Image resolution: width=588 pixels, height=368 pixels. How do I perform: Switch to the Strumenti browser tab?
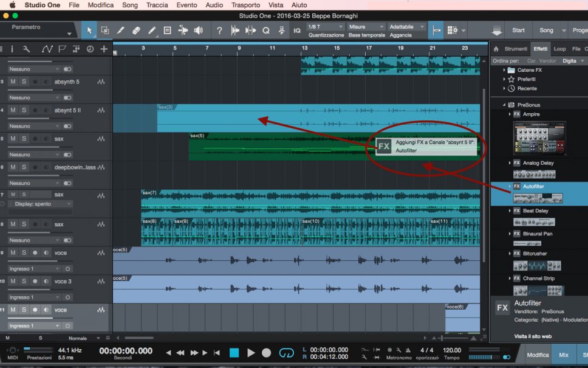[x=515, y=49]
